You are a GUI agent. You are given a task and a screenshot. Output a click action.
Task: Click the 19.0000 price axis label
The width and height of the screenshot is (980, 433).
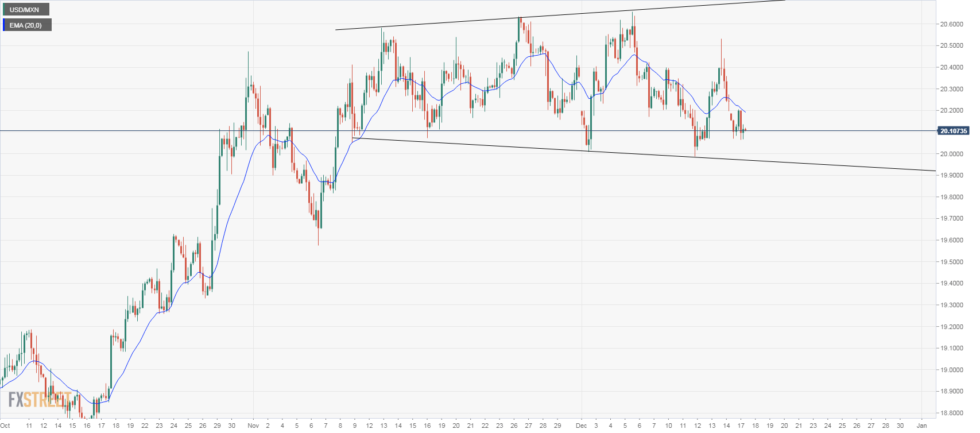pyautogui.click(x=951, y=370)
